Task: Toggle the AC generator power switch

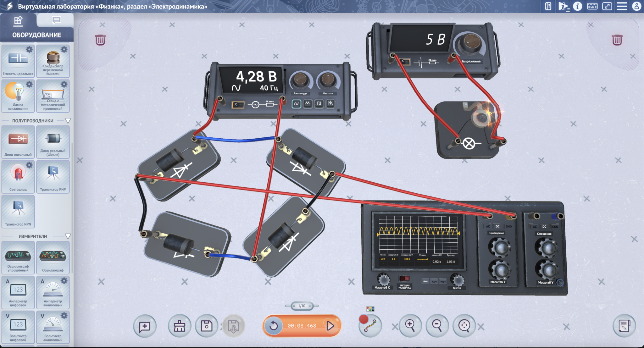Action: point(238,105)
